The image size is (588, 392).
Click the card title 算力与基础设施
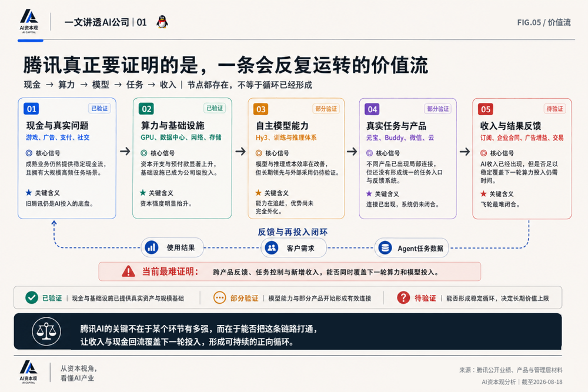(172, 126)
